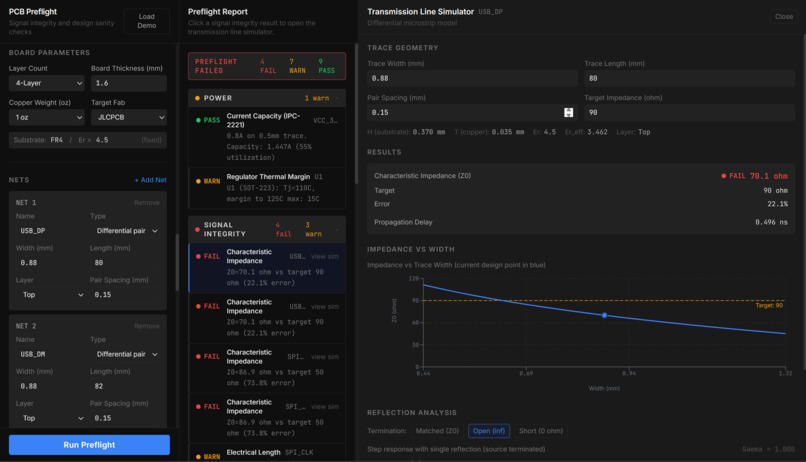
Task: Remove NET 1
Action: [x=146, y=202]
